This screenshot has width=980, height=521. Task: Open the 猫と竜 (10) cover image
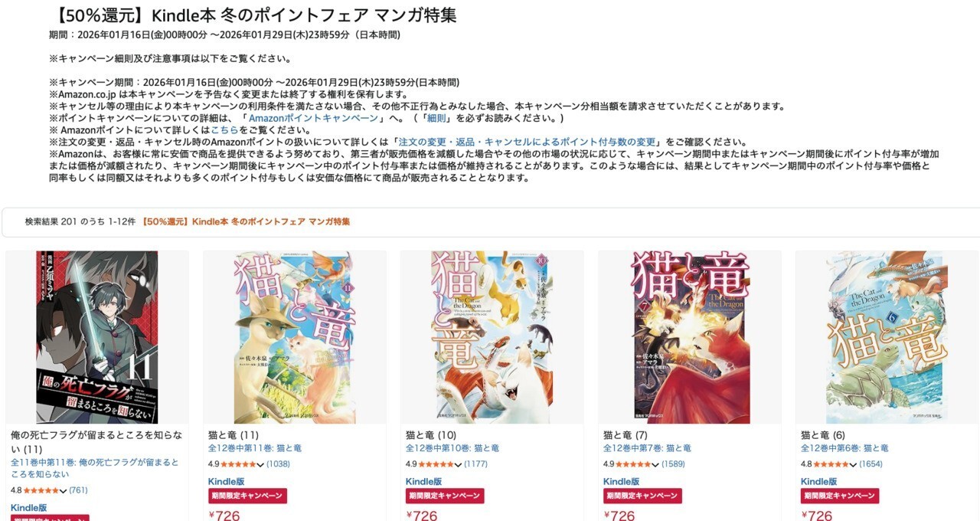(x=492, y=337)
